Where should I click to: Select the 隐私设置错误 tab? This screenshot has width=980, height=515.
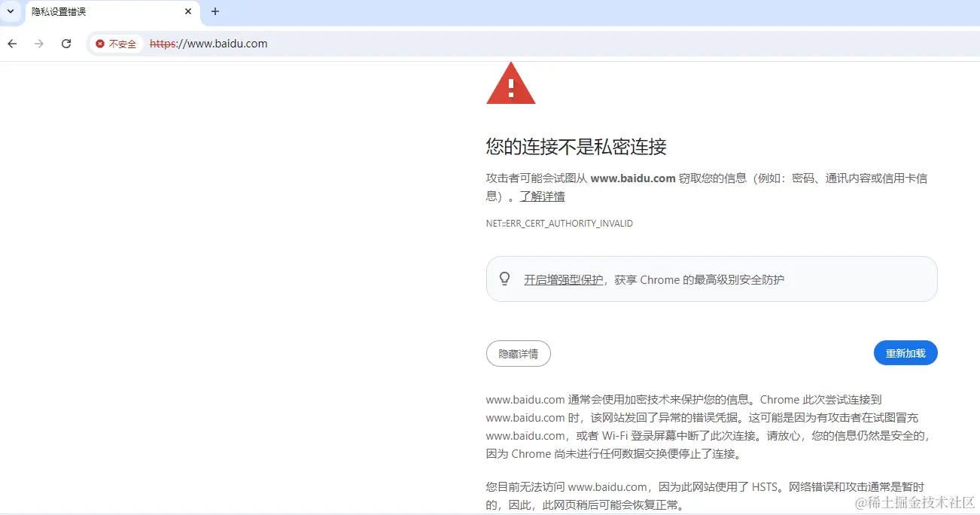[x=113, y=12]
